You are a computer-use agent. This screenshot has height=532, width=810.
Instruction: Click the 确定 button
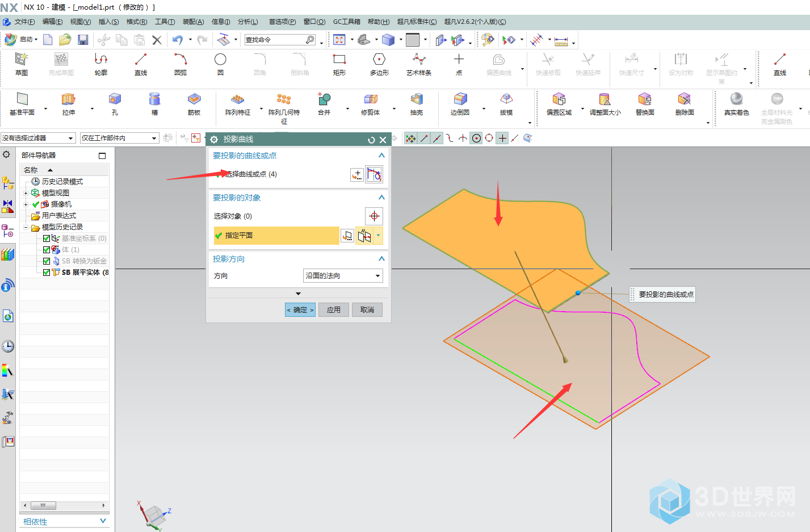(x=300, y=309)
